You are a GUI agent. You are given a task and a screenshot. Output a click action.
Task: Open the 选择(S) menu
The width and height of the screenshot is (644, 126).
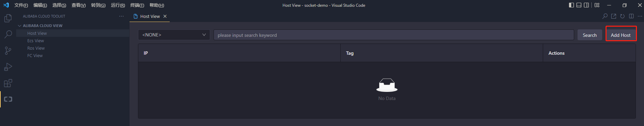point(59,5)
